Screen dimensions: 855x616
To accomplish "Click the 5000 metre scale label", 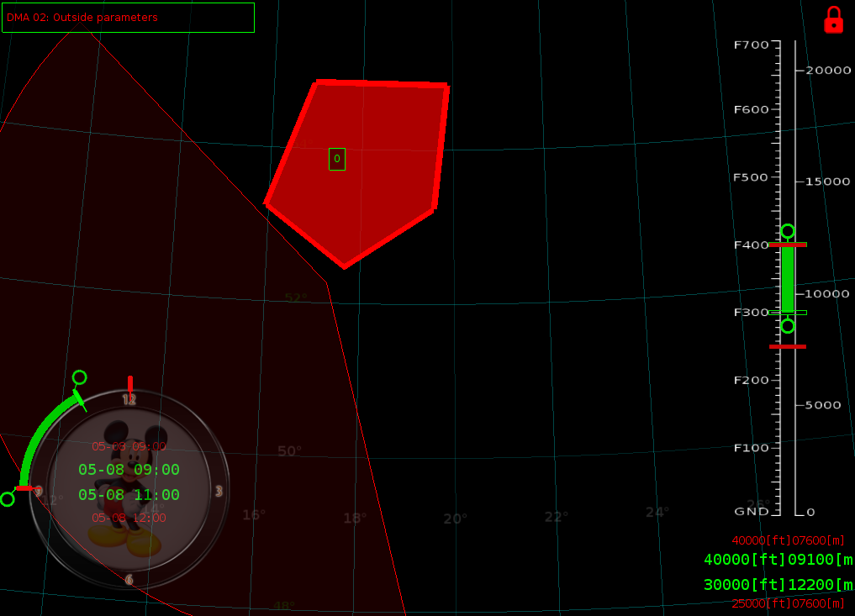I will tap(823, 405).
